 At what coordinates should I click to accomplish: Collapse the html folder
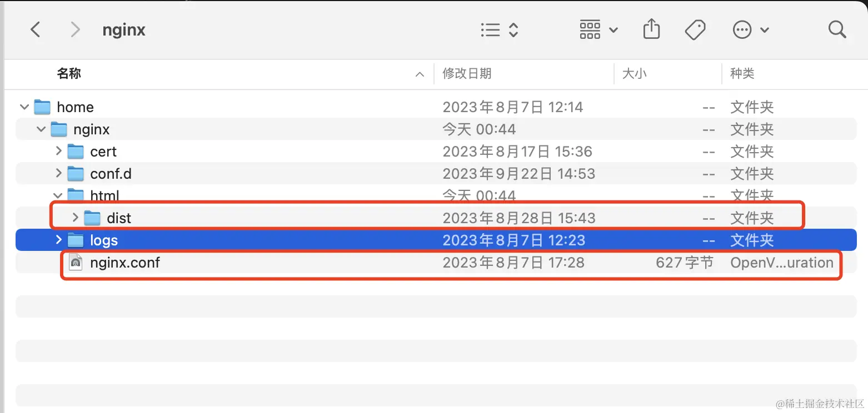(58, 195)
